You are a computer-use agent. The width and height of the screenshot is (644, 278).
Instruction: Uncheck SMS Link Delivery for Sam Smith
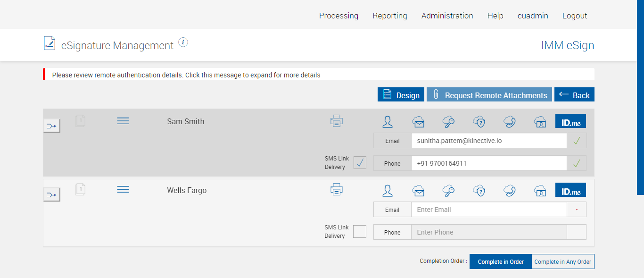[x=360, y=163]
